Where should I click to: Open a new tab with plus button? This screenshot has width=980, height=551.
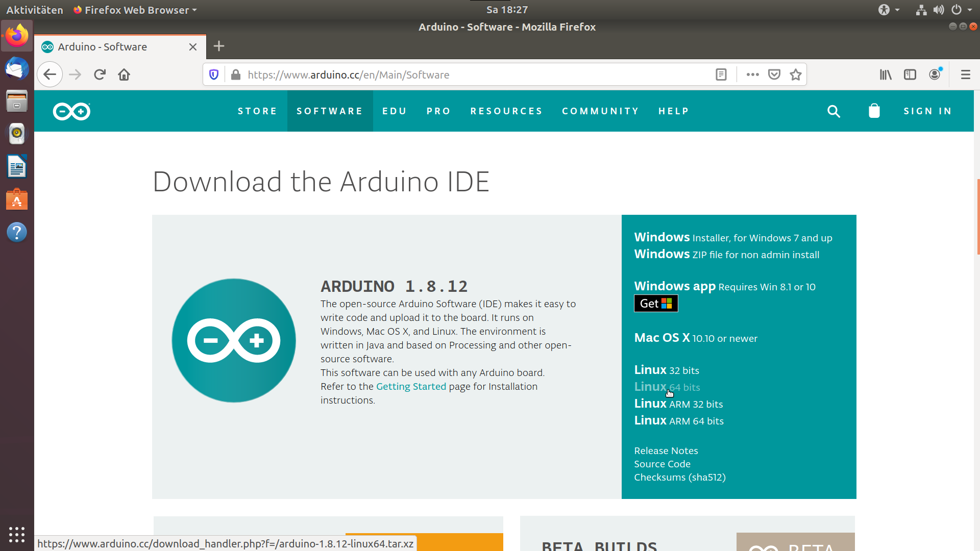point(219,46)
